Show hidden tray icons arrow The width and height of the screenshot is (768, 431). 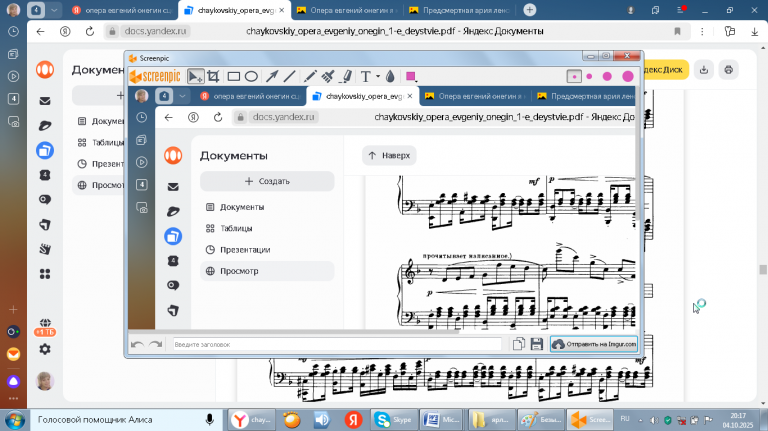[641, 420]
